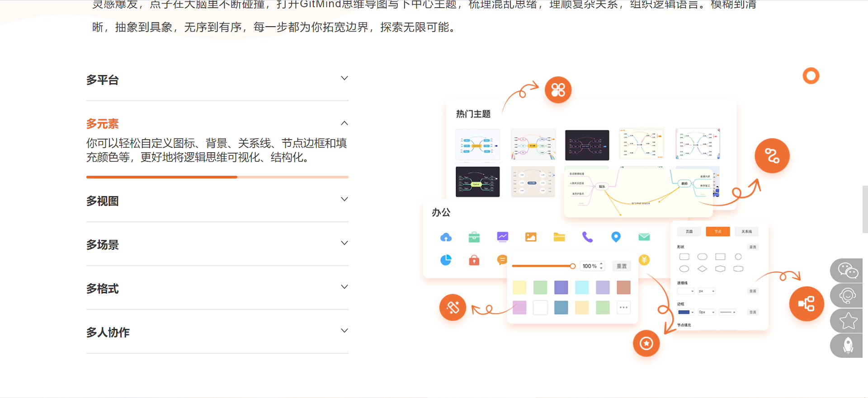Select the red padlock icon

(x=474, y=260)
